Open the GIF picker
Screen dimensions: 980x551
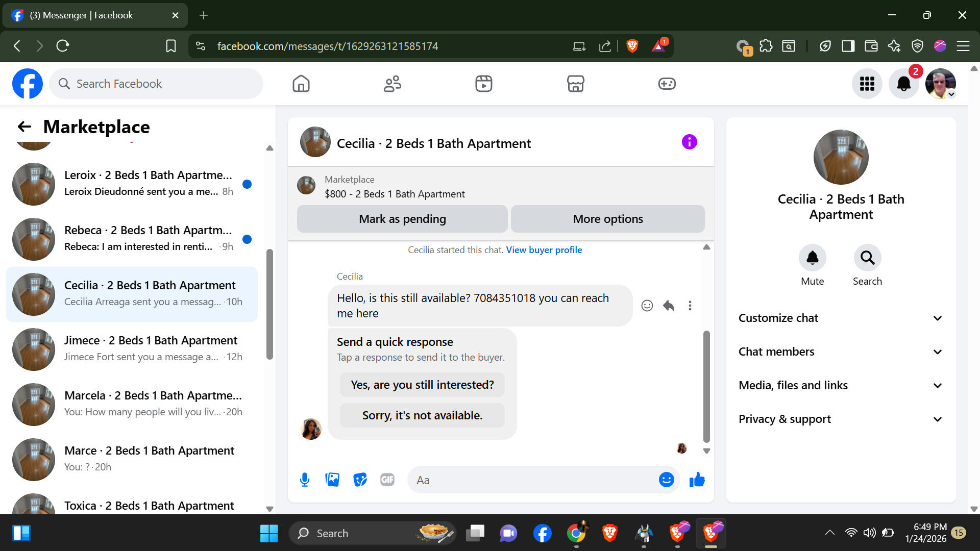click(x=387, y=480)
